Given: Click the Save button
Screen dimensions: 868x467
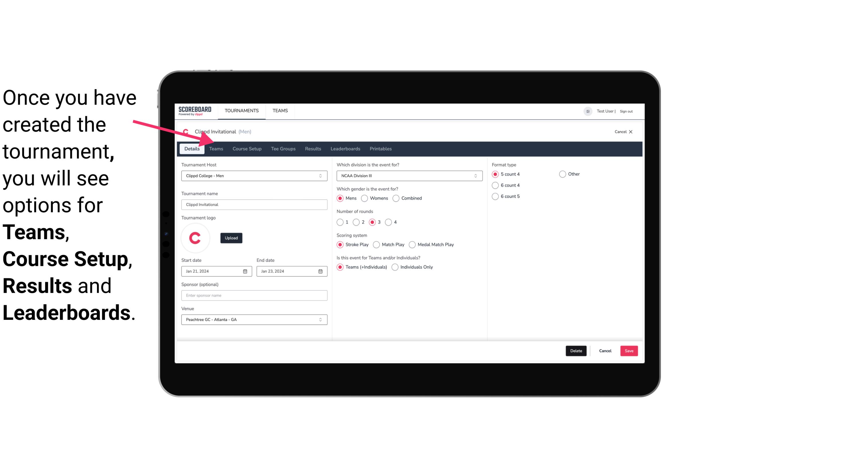Looking at the screenshot, I should tap(628, 350).
